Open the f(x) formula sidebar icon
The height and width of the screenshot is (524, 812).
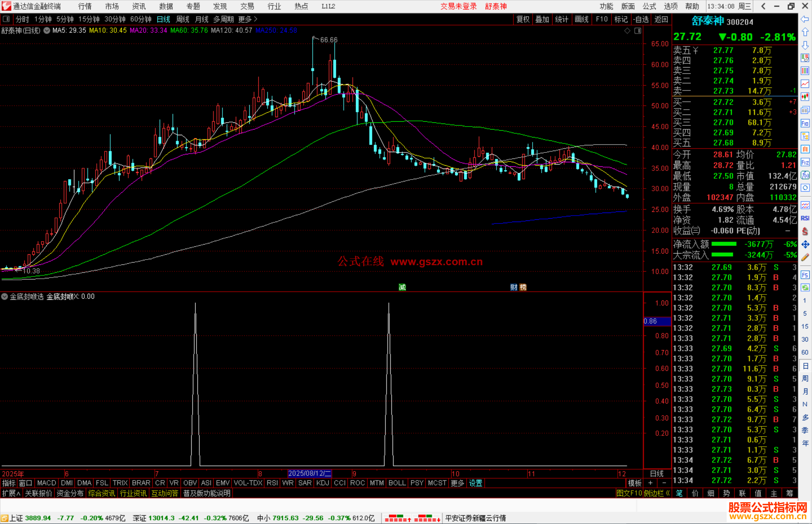[805, 175]
